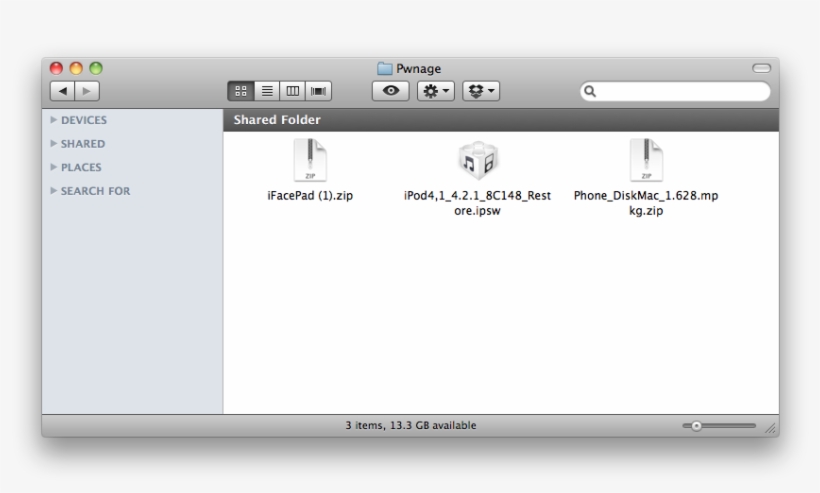Switch to list view
The width and height of the screenshot is (820, 493).
coord(267,91)
